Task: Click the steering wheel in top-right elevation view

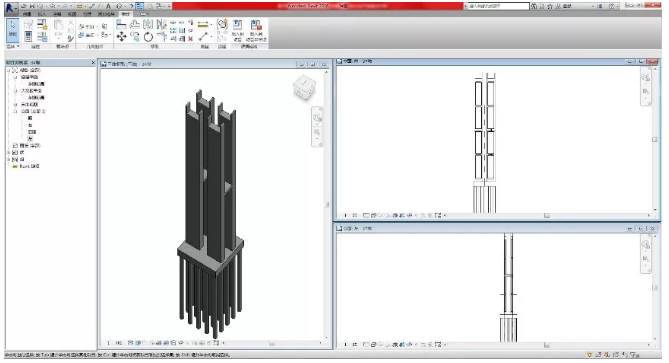Action: [x=646, y=78]
